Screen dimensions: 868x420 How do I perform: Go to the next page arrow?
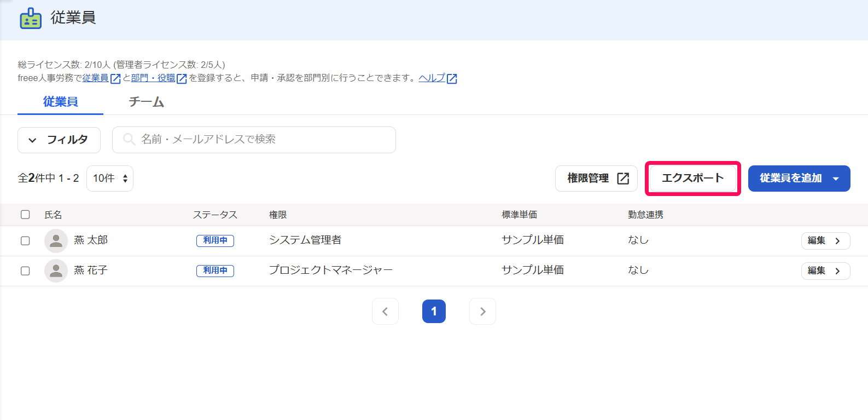(482, 312)
